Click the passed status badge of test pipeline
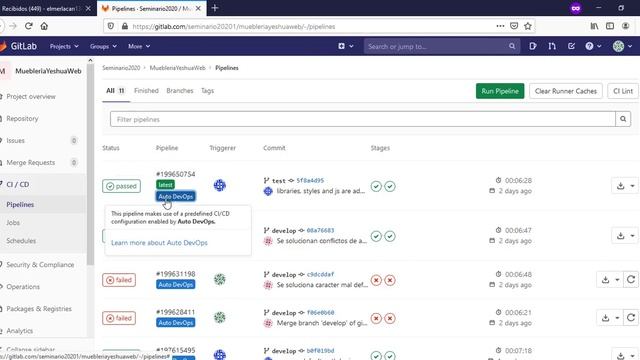 click(x=121, y=186)
